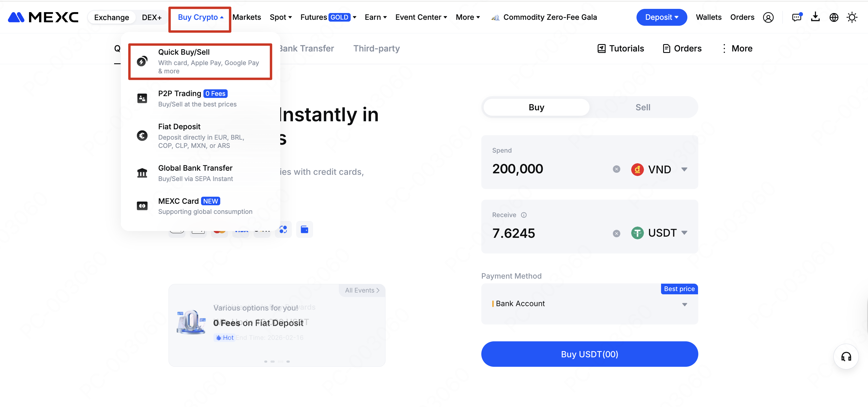Click the light/dark theme sun icon
This screenshot has height=407, width=868.
(x=851, y=17)
